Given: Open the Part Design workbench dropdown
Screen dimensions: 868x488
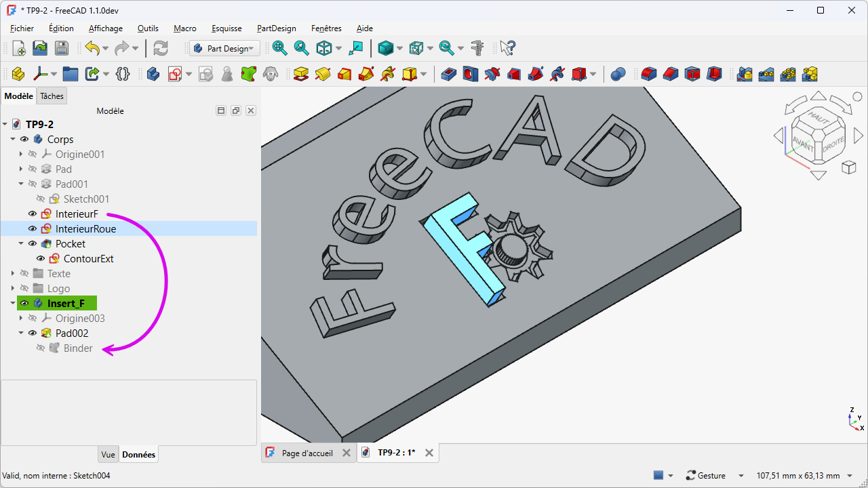Looking at the screenshot, I should [x=224, y=48].
